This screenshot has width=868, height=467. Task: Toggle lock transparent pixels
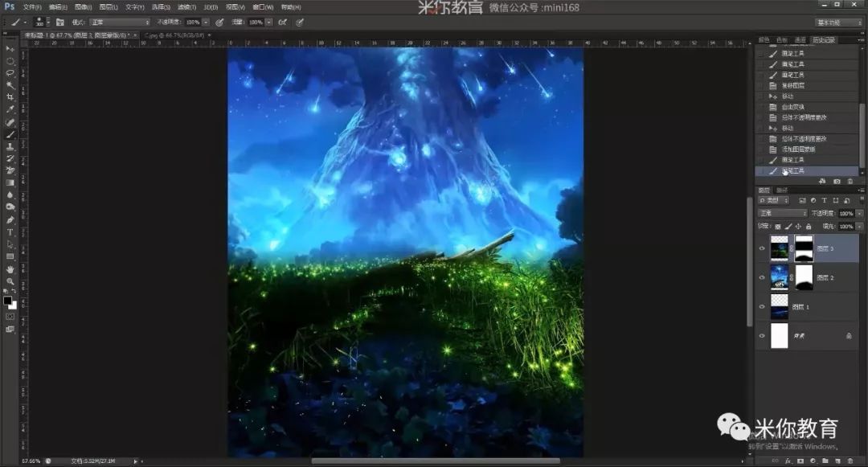778,227
